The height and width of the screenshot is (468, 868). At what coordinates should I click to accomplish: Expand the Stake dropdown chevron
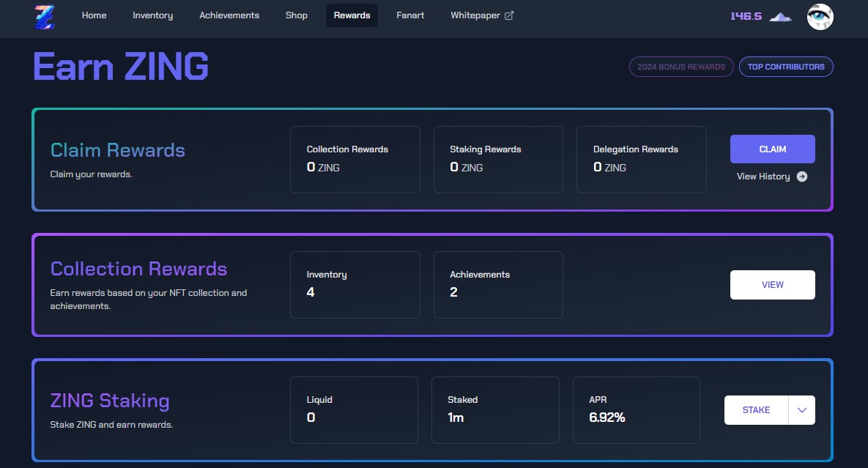point(801,410)
